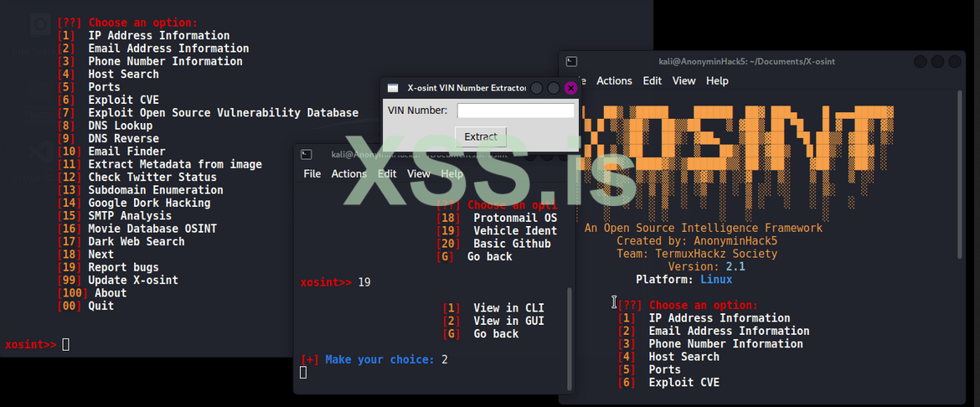Image resolution: width=980 pixels, height=407 pixels.
Task: Click 'DNS Lookup' option in left terminal
Action: tap(120, 126)
